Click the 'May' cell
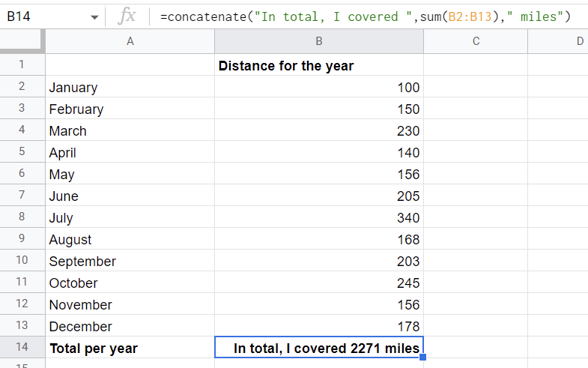 pyautogui.click(x=130, y=174)
